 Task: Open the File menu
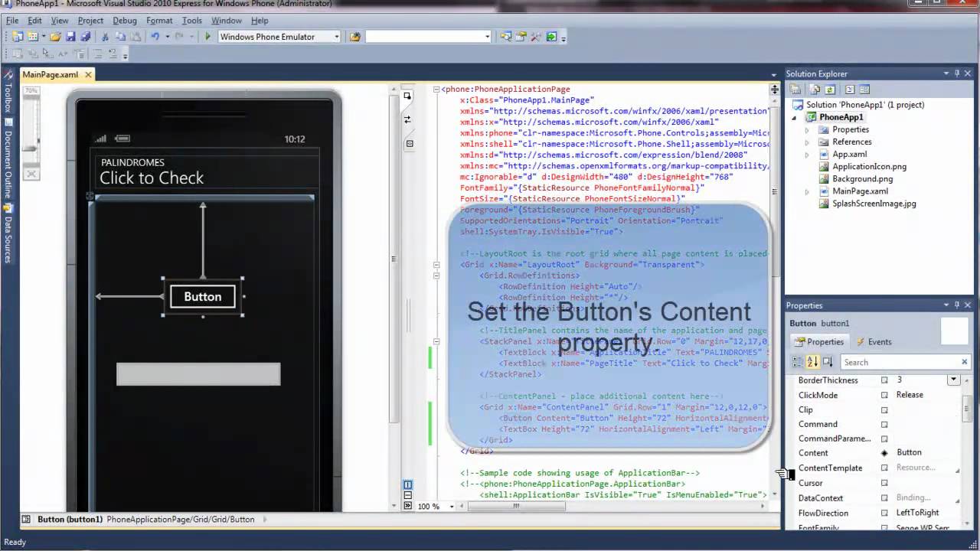12,21
